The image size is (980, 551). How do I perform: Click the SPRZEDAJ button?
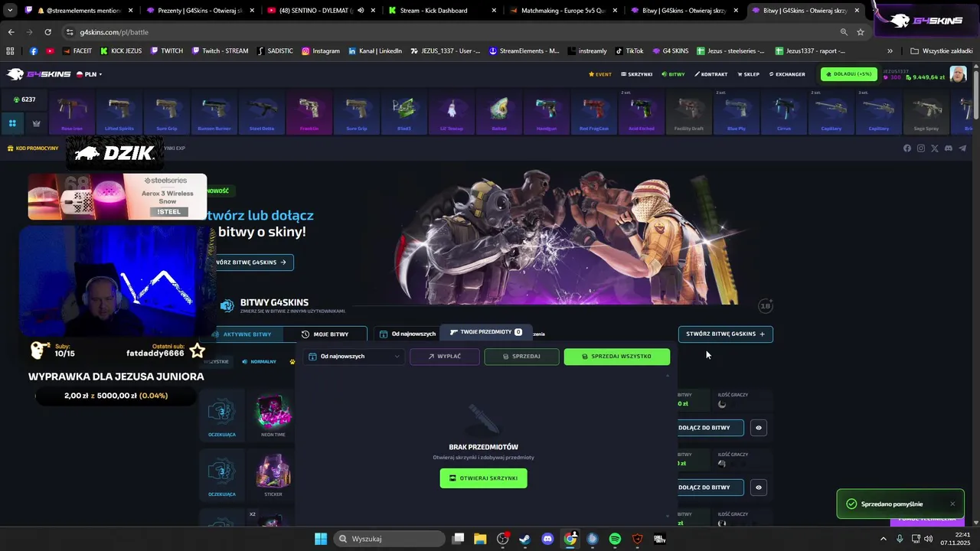click(521, 357)
